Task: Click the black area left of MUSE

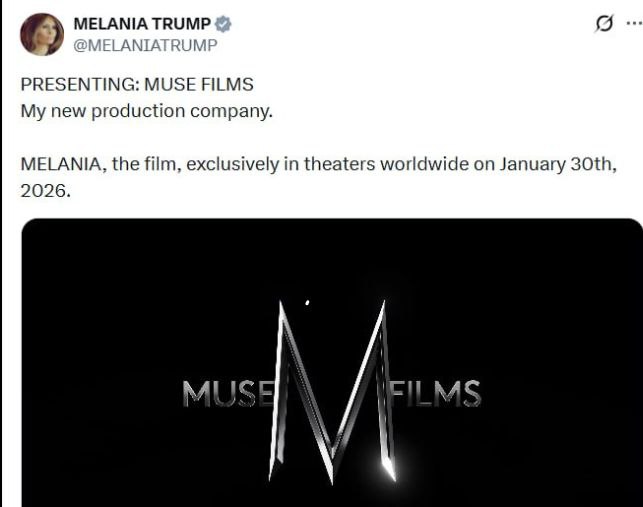Action: [x=103, y=394]
